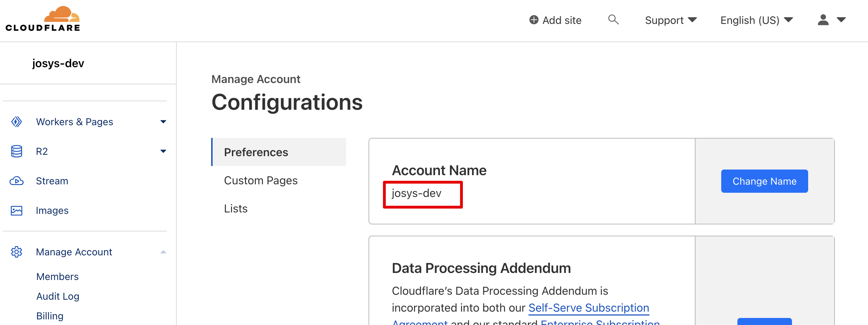Click the Workers & Pages icon
This screenshot has width=868, height=325.
(17, 122)
